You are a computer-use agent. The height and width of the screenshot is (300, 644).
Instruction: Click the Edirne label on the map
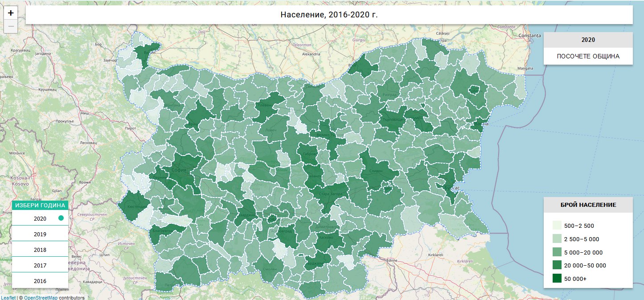(392, 260)
